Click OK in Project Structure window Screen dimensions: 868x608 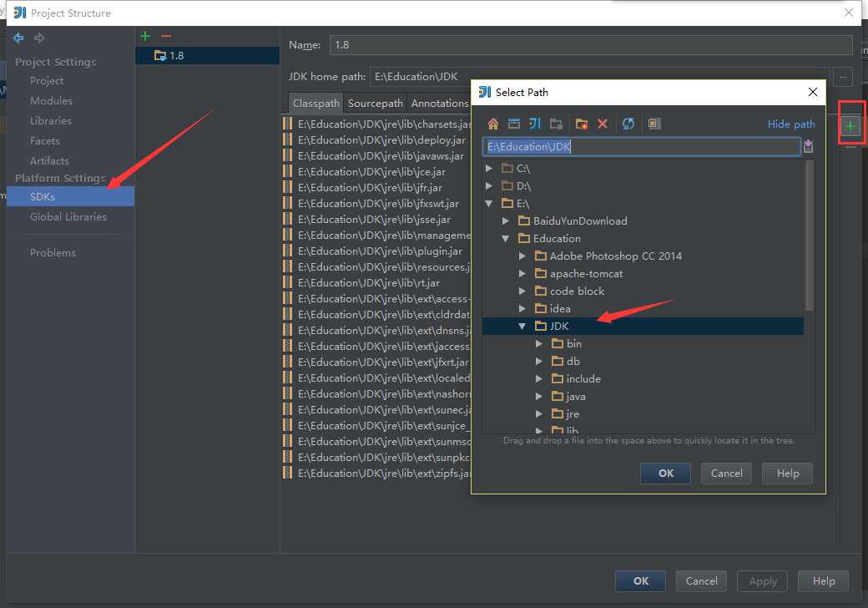tap(640, 581)
